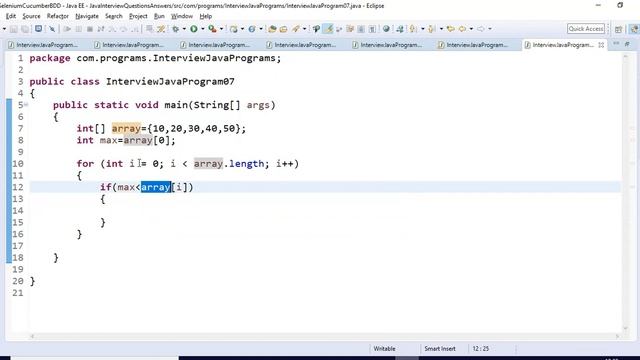Click the Search flashlight icon
Image resolution: width=640 pixels, height=360 pixels.
(295, 29)
